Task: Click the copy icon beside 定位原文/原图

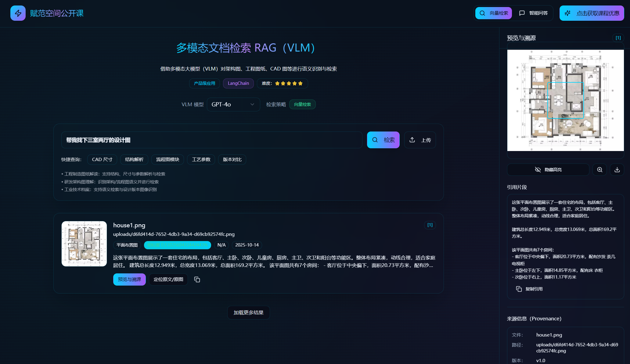Action: 197,279
